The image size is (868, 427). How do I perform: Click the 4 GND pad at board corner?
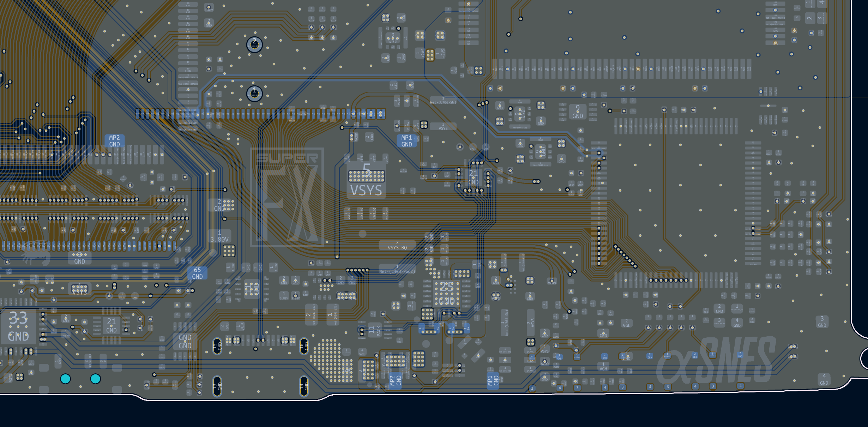[824, 379]
